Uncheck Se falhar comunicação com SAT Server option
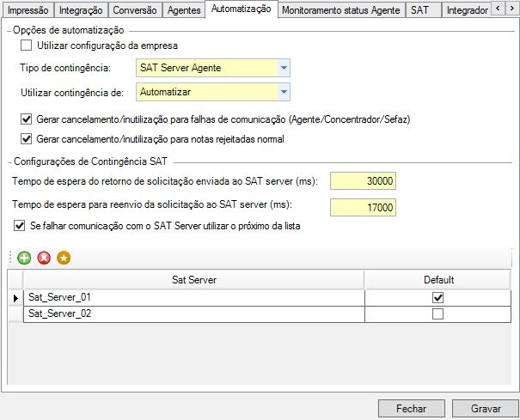 (19, 226)
